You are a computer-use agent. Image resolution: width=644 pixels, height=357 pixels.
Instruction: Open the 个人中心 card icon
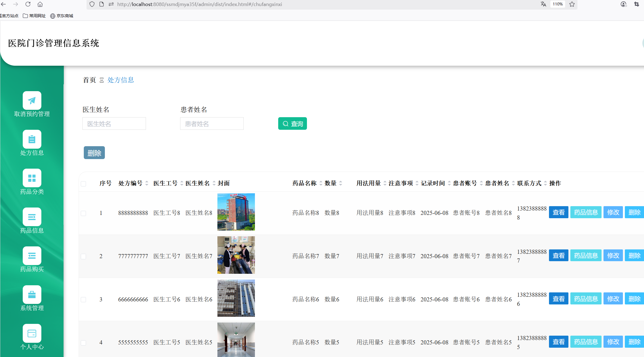pyautogui.click(x=32, y=333)
